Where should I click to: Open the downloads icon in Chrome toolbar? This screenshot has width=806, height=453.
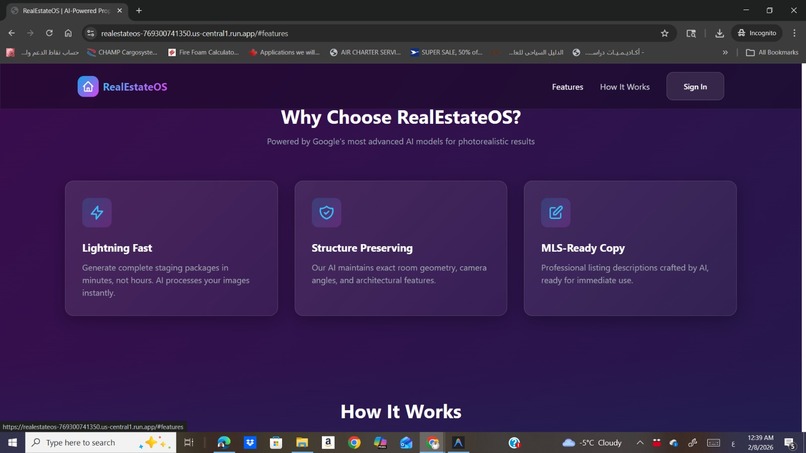coord(719,33)
